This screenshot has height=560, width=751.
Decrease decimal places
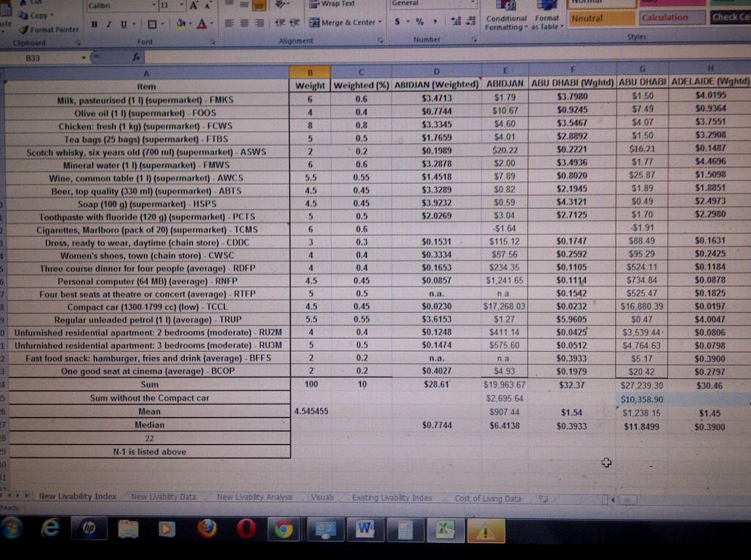(x=471, y=21)
